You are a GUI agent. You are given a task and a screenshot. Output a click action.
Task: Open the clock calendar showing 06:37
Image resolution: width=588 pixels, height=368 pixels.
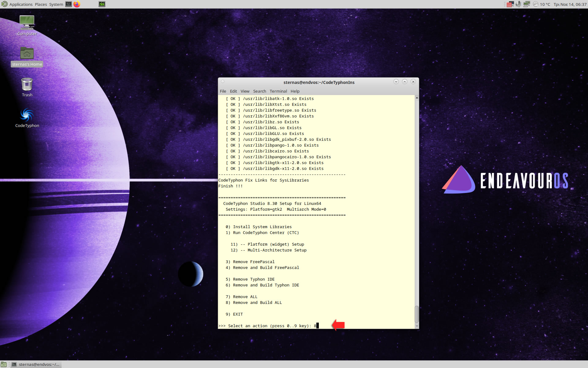click(570, 4)
